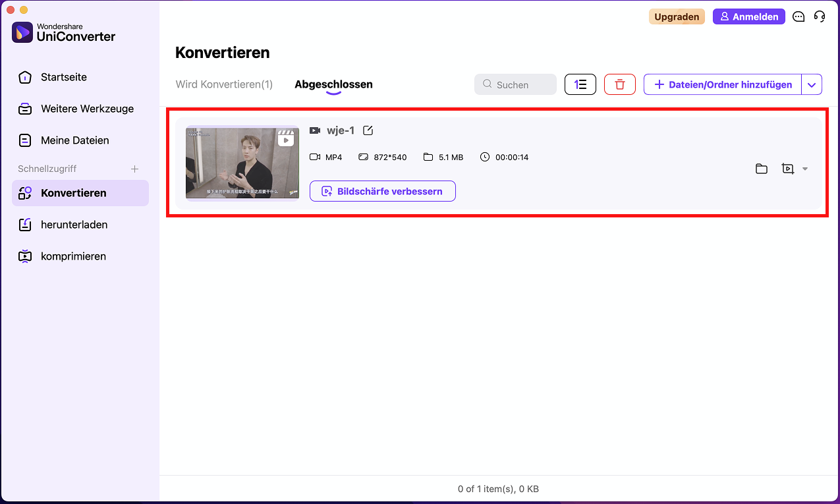The width and height of the screenshot is (840, 504).
Task: Click the Upgraden button
Action: pos(677,16)
